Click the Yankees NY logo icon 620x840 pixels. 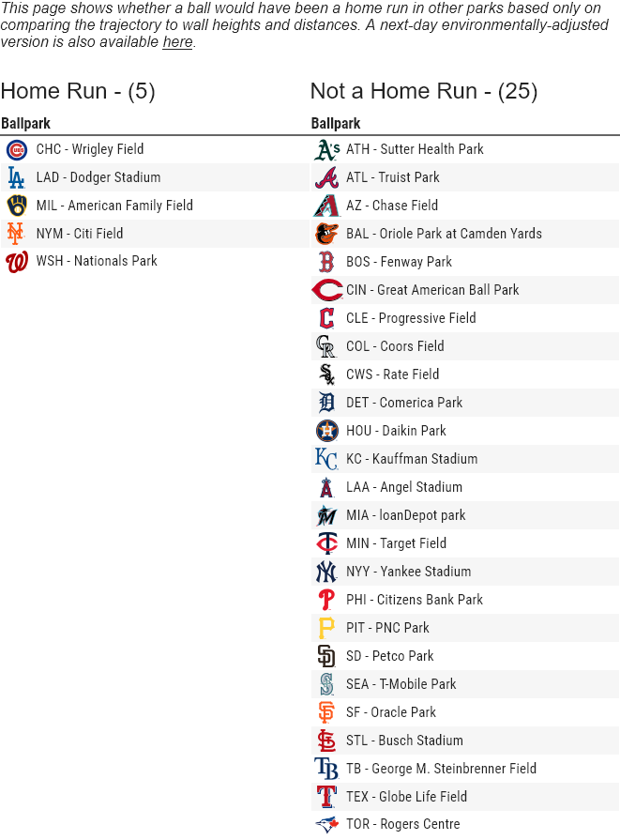coord(326,572)
